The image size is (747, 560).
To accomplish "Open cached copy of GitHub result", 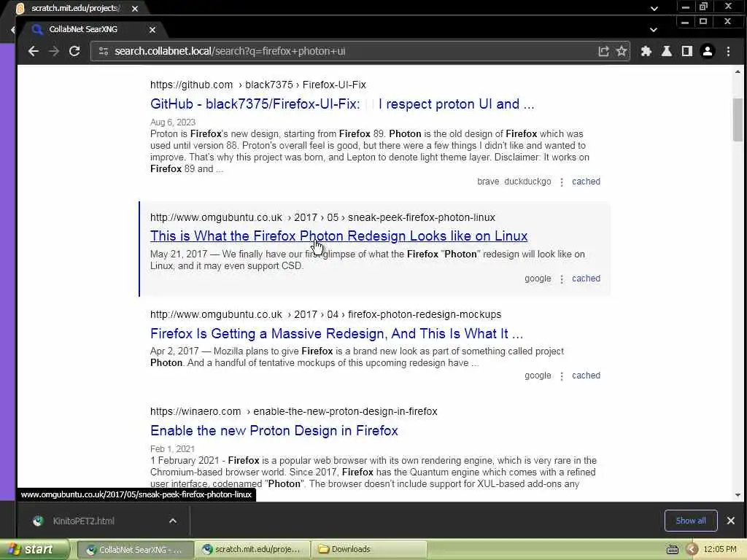I will [x=586, y=182].
